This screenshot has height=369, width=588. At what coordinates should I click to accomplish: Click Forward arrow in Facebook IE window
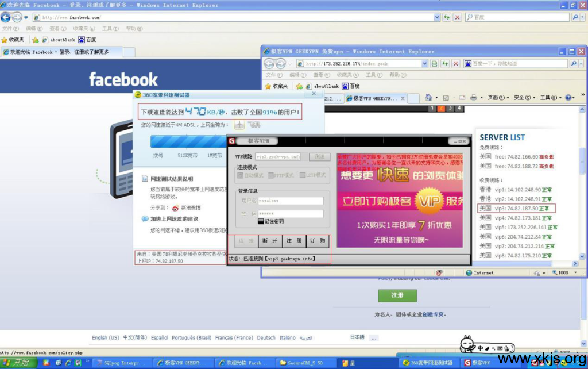[x=17, y=17]
